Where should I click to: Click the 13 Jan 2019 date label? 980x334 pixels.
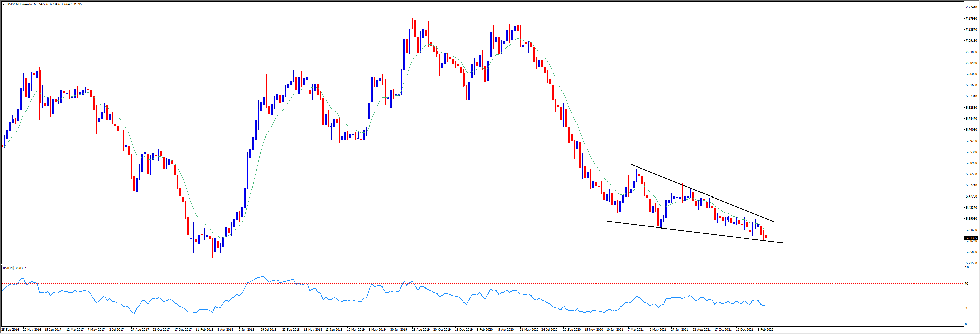pyautogui.click(x=334, y=330)
